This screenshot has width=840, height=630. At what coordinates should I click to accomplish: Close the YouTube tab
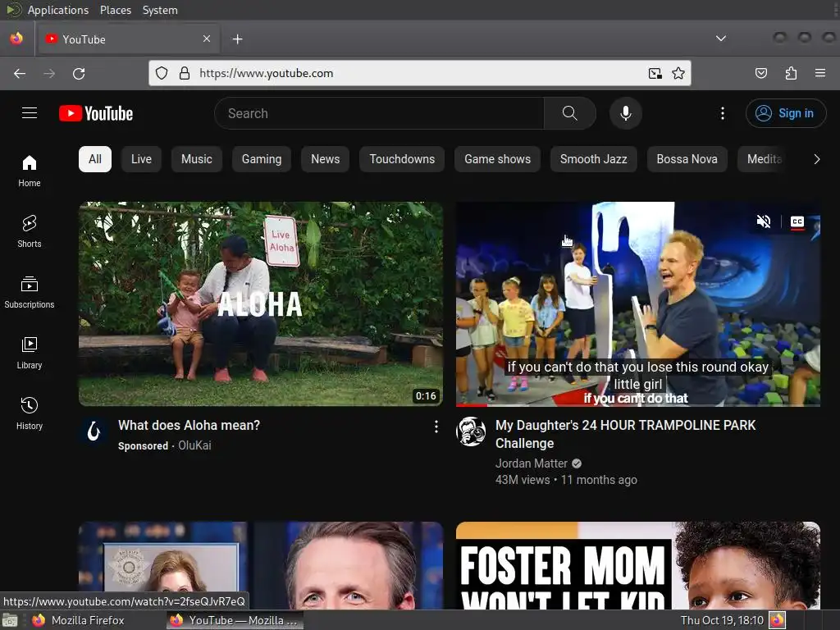(x=207, y=39)
